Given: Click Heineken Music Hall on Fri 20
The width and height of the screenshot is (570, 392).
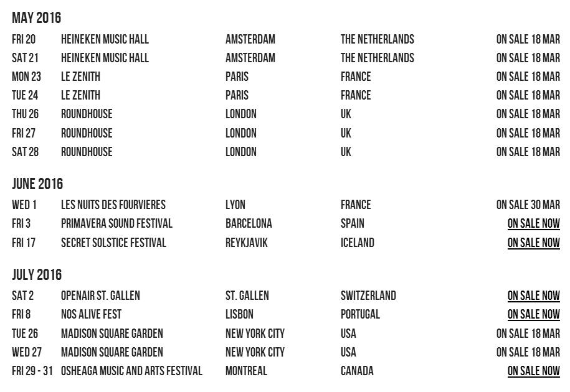Looking at the screenshot, I should 105,39.
